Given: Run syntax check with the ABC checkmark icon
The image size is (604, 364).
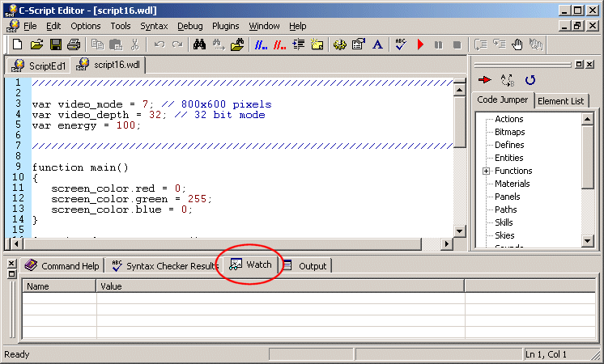Looking at the screenshot, I should click(x=401, y=44).
